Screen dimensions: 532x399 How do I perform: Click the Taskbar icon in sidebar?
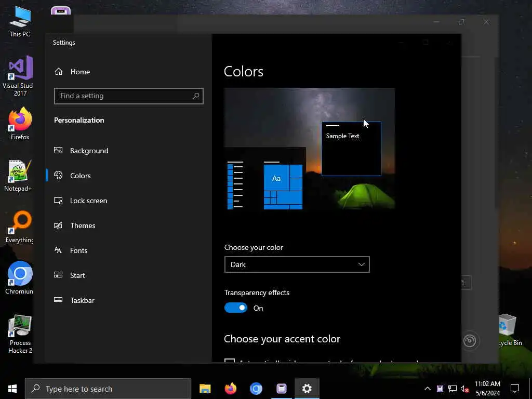[58, 300]
